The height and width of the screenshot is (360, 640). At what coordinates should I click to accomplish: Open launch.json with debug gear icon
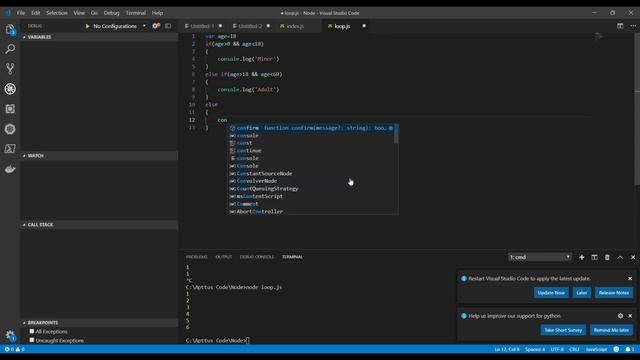pos(156,26)
